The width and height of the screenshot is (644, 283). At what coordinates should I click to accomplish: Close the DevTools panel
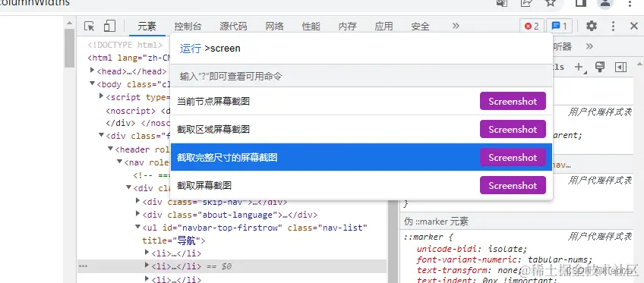pyautogui.click(x=633, y=27)
